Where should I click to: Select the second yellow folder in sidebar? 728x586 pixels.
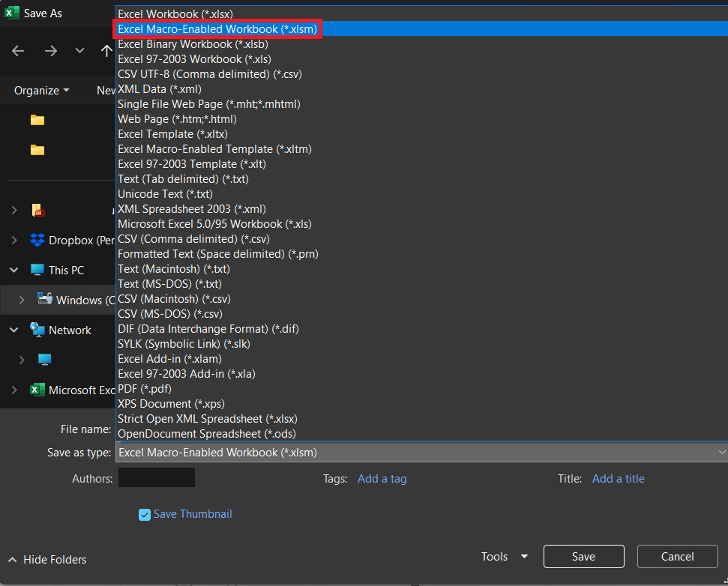[37, 150]
